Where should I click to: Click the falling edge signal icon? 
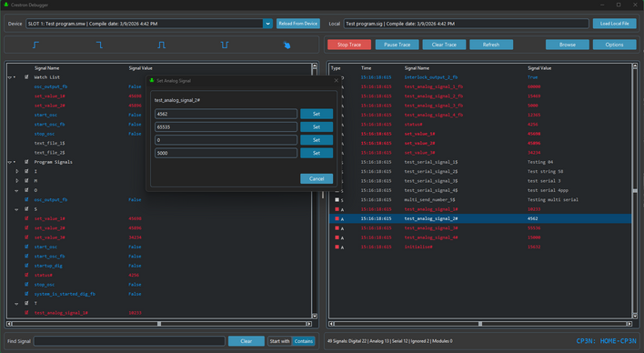[x=99, y=45]
